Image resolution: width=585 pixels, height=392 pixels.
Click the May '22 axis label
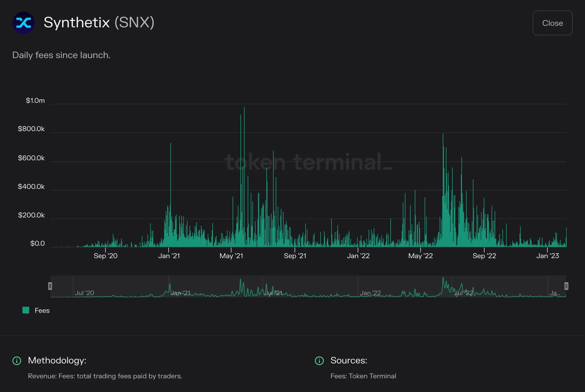[420, 256]
